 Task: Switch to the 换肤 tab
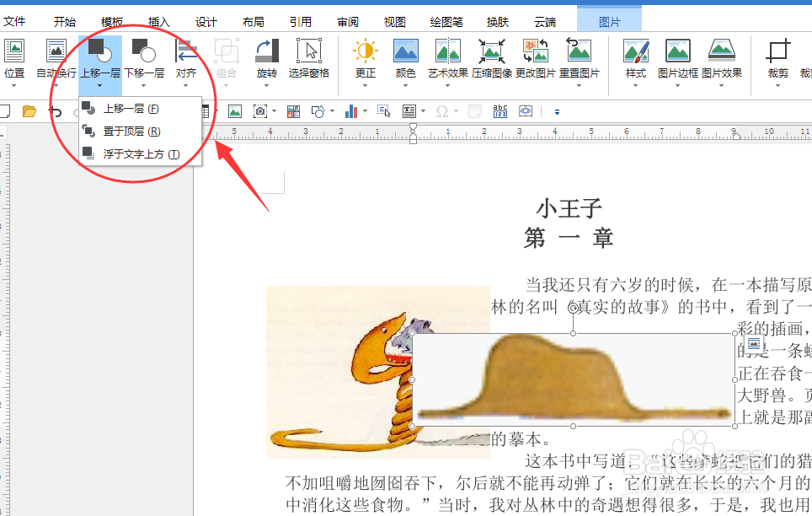pyautogui.click(x=498, y=22)
